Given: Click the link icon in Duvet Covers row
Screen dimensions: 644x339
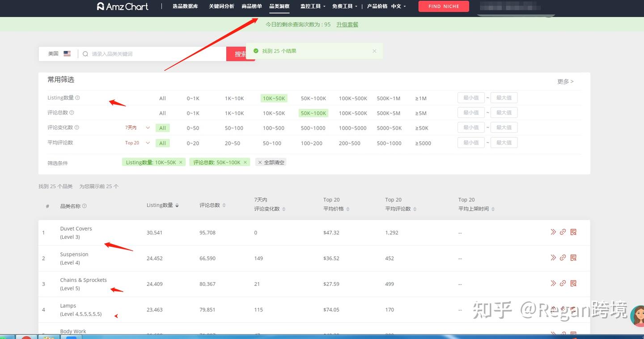Looking at the screenshot, I should (x=563, y=232).
